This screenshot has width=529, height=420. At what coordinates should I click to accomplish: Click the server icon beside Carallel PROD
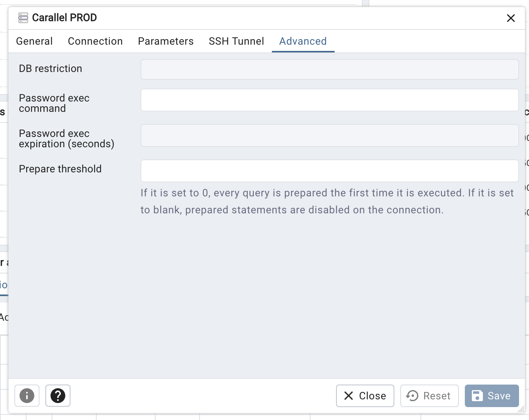[x=23, y=18]
